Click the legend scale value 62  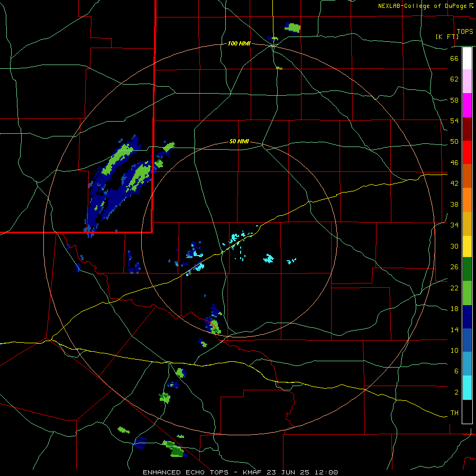[454, 79]
